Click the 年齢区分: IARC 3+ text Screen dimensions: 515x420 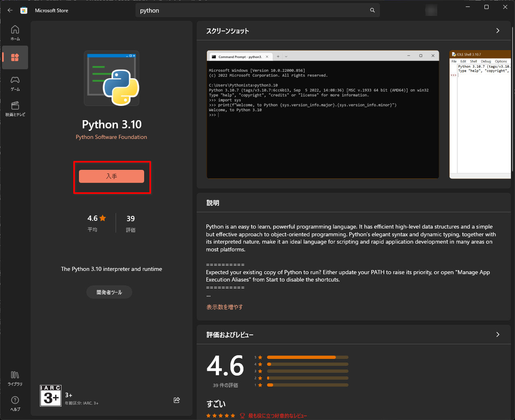pyautogui.click(x=82, y=403)
